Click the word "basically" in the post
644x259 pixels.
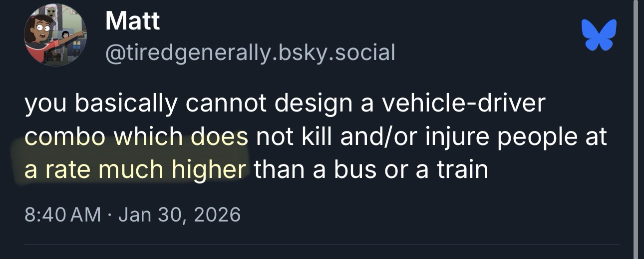pos(125,104)
